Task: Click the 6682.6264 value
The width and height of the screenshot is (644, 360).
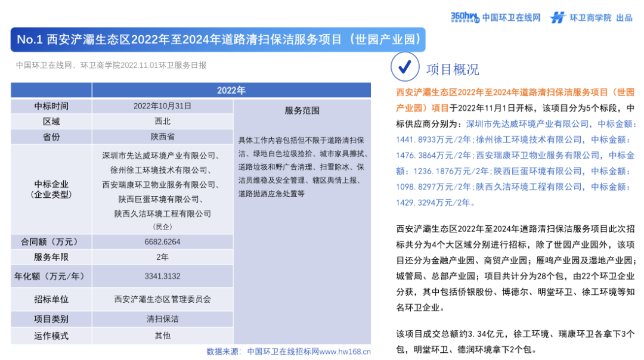Action: tap(162, 242)
